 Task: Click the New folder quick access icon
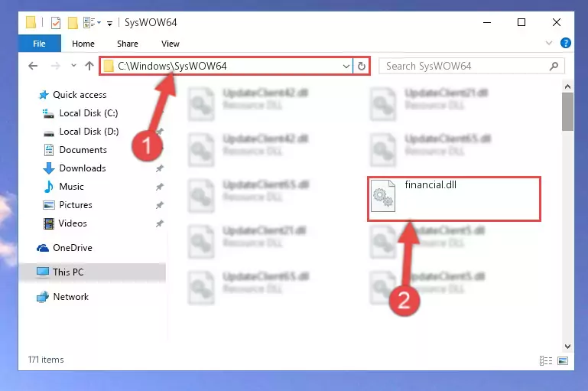pyautogui.click(x=73, y=23)
